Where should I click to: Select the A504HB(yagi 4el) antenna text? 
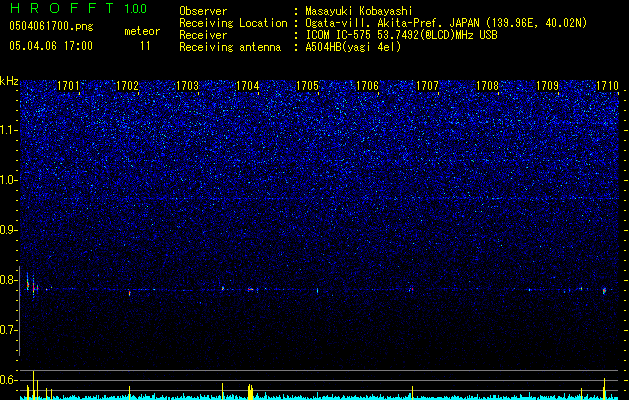coord(353,47)
